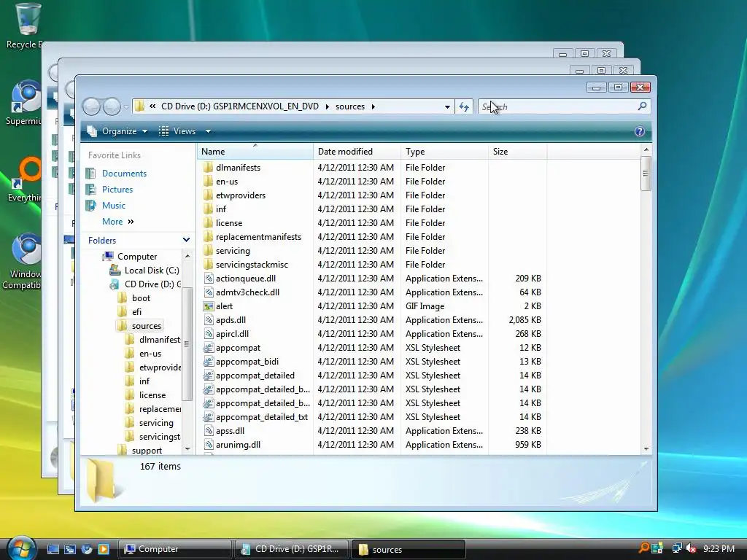Go back with the Back arrow button

91,106
